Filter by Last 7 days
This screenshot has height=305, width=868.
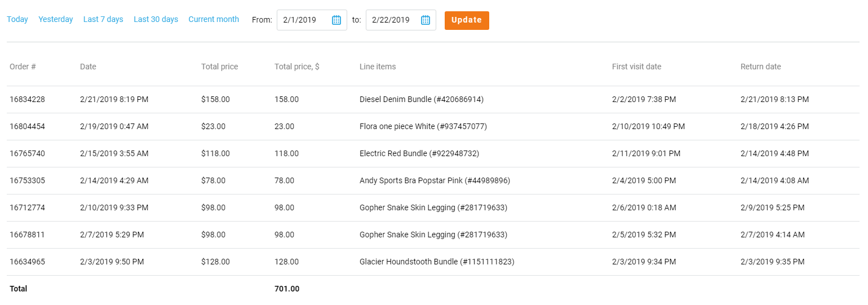pos(103,20)
